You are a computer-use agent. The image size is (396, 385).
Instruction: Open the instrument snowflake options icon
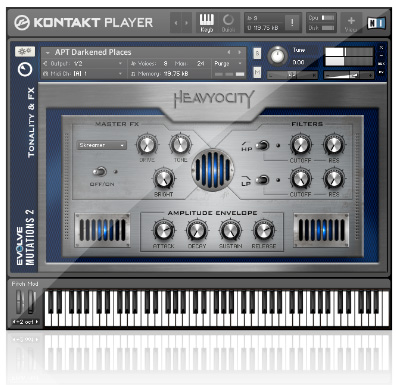24,51
